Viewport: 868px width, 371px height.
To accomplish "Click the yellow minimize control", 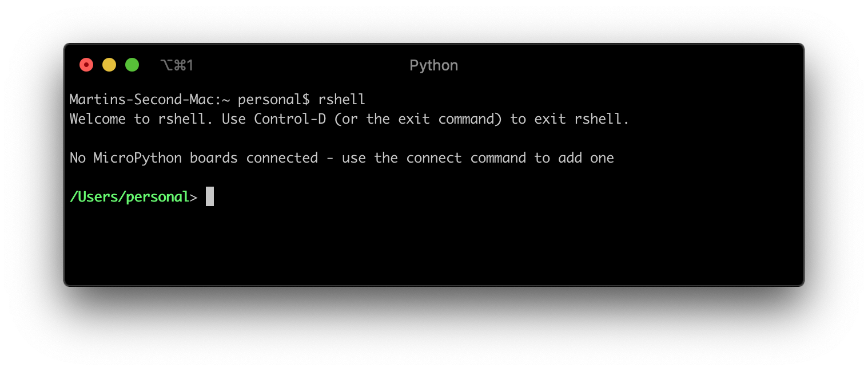I will 109,64.
